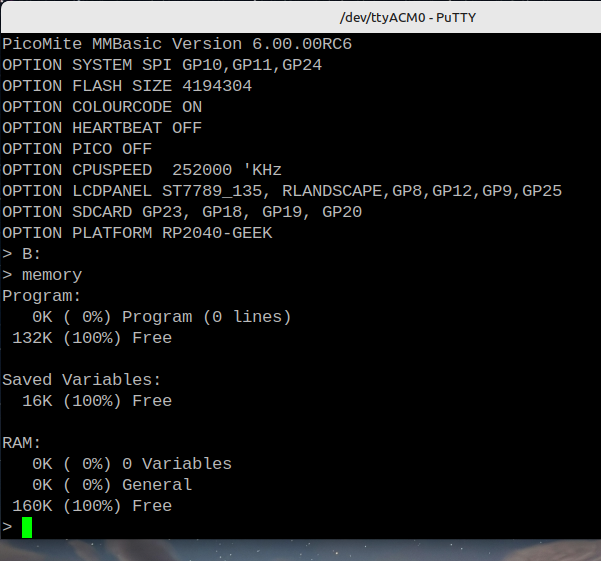Click the desktop wallpaper below the terminal

(x=300, y=549)
